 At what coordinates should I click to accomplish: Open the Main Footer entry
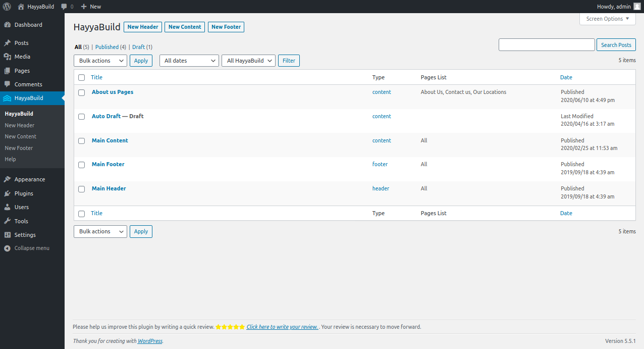pyautogui.click(x=108, y=164)
